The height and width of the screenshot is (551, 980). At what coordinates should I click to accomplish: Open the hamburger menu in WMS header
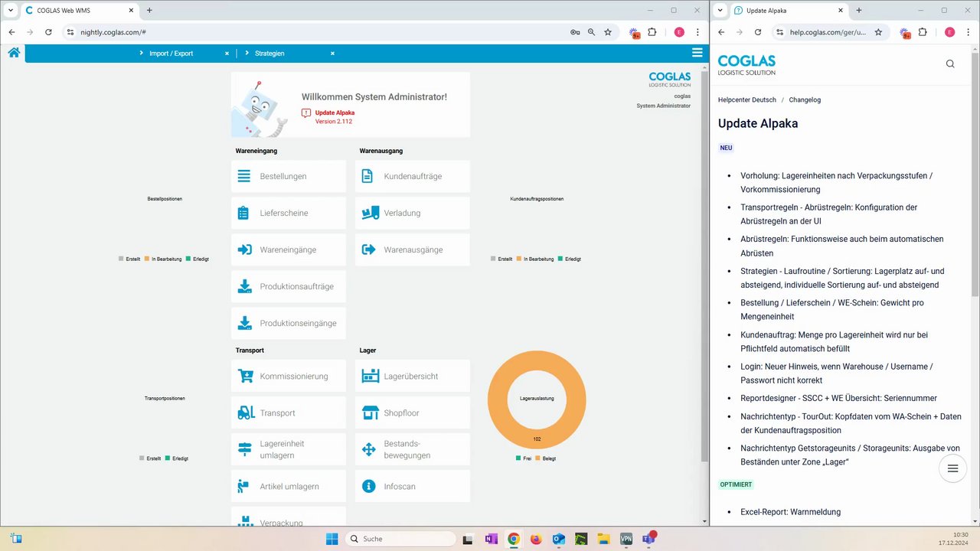coord(697,53)
